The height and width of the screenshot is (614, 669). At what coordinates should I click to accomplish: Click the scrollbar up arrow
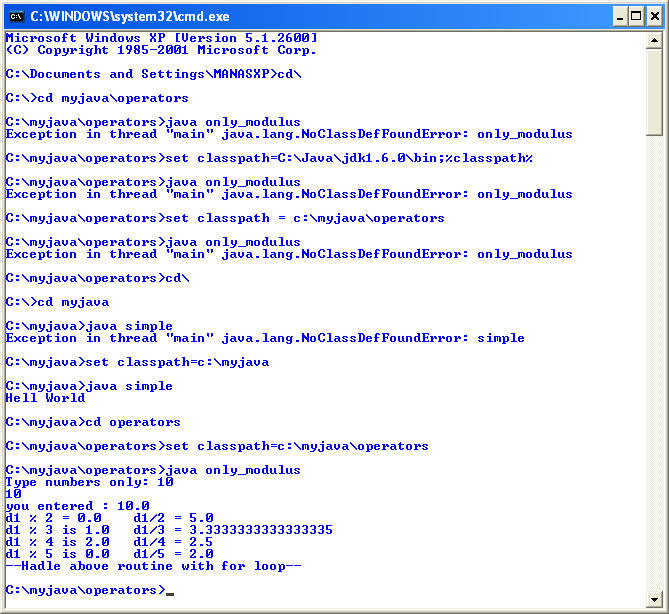point(654,41)
